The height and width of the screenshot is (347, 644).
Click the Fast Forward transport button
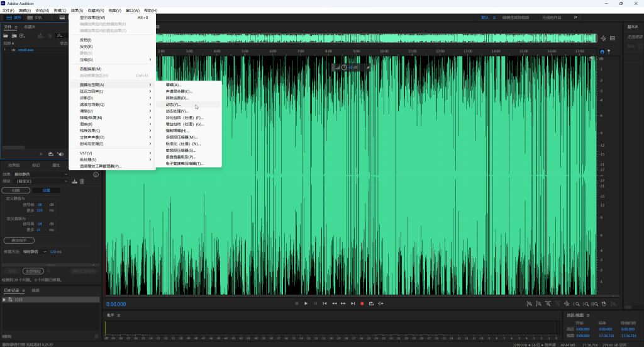pos(343,304)
